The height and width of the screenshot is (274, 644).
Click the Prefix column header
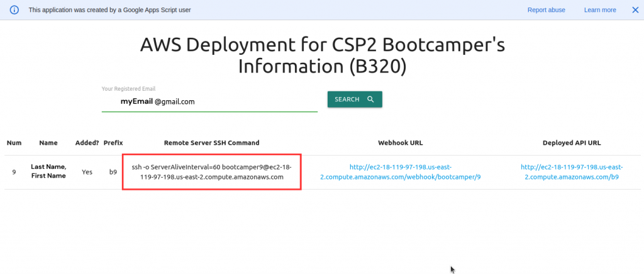(x=113, y=143)
